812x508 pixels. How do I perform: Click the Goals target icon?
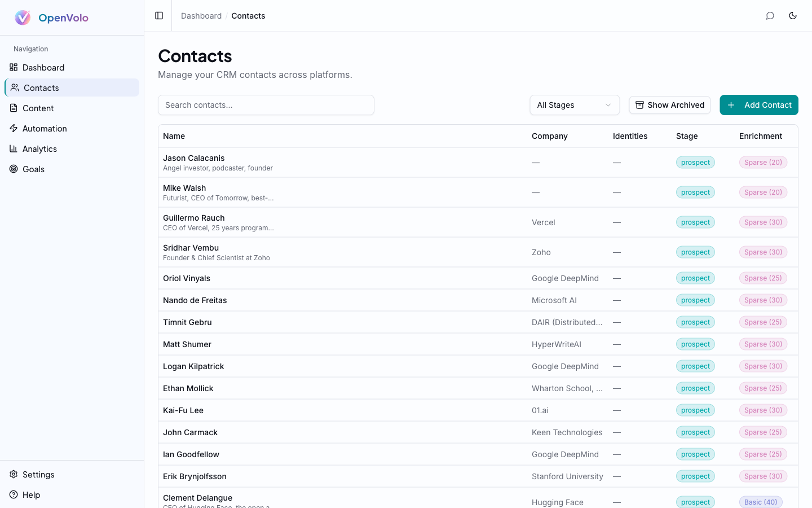(x=14, y=169)
